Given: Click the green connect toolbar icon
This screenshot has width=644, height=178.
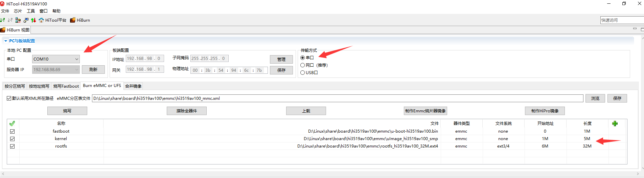Looking at the screenshot, I should (x=3, y=20).
